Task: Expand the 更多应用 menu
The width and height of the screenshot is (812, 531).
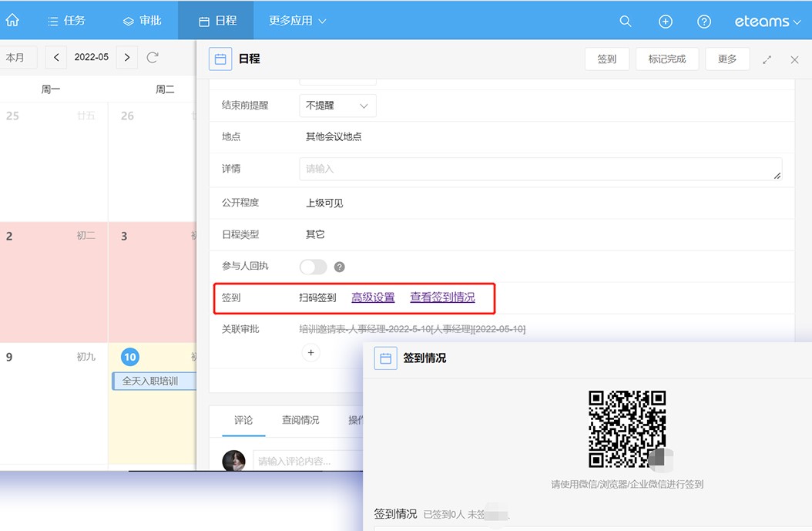Action: click(297, 21)
